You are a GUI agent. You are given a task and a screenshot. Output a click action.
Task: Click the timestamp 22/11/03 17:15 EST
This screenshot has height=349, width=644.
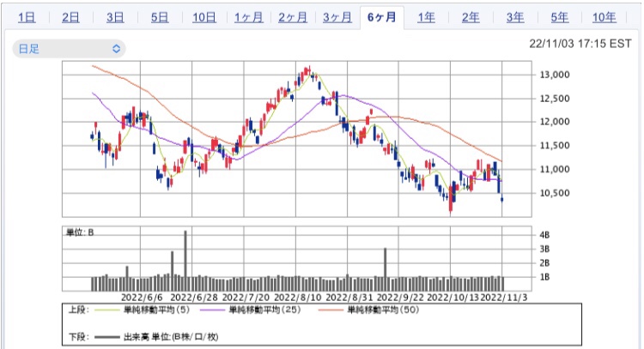pyautogui.click(x=580, y=44)
